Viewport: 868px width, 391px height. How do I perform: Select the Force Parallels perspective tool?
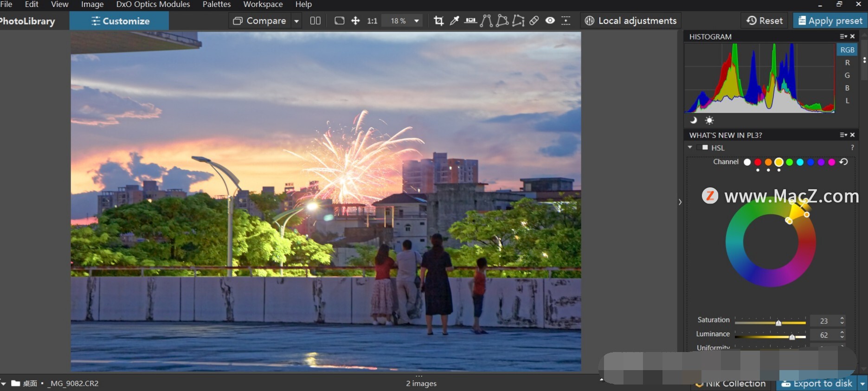[x=486, y=21]
